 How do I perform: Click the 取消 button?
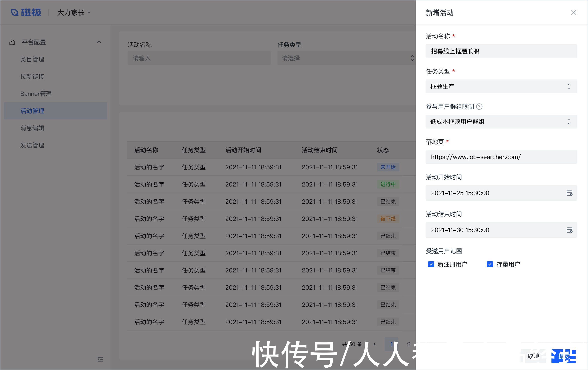point(533,356)
